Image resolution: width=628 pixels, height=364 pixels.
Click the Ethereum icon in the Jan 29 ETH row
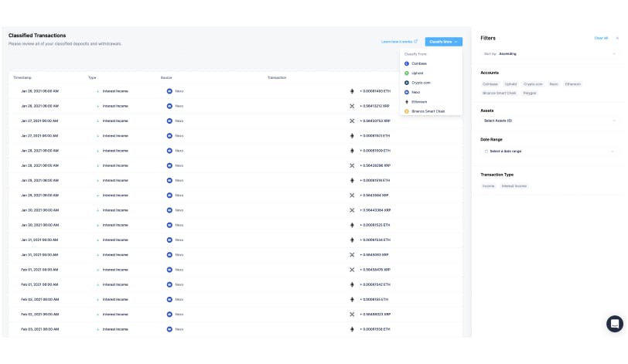[x=352, y=180]
